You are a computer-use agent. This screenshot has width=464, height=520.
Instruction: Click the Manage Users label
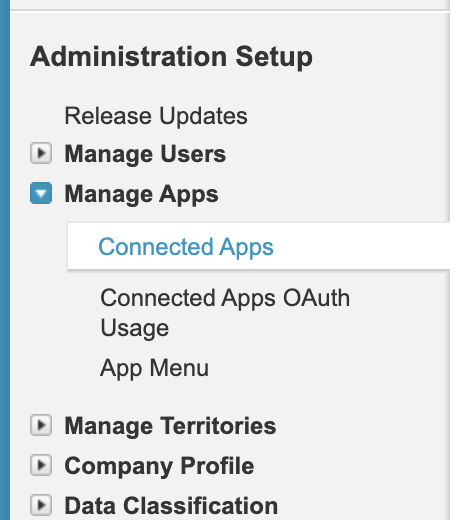(145, 154)
